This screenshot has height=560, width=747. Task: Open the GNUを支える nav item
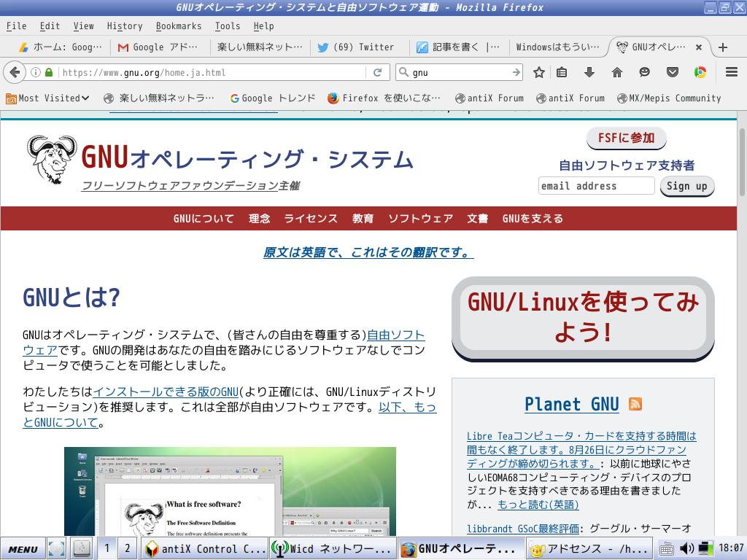point(532,219)
